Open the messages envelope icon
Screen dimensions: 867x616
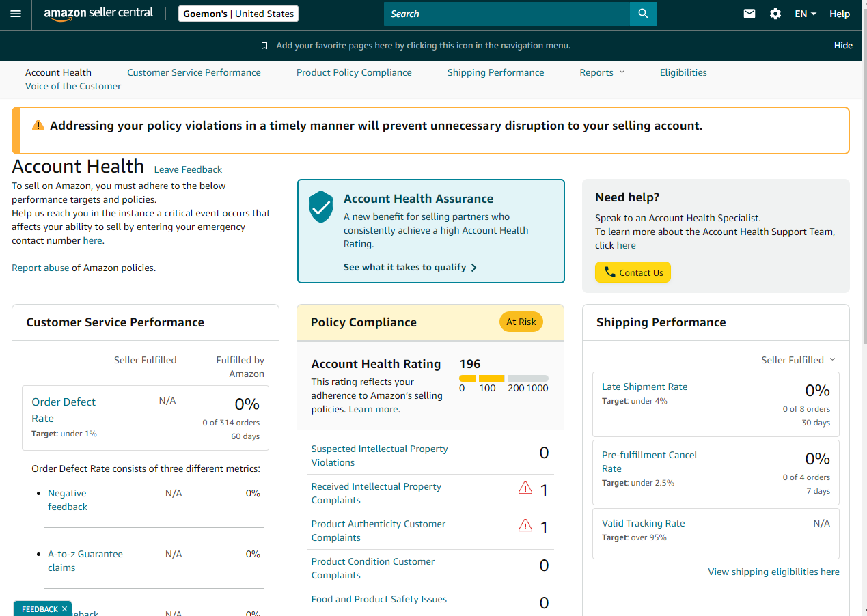coord(749,14)
